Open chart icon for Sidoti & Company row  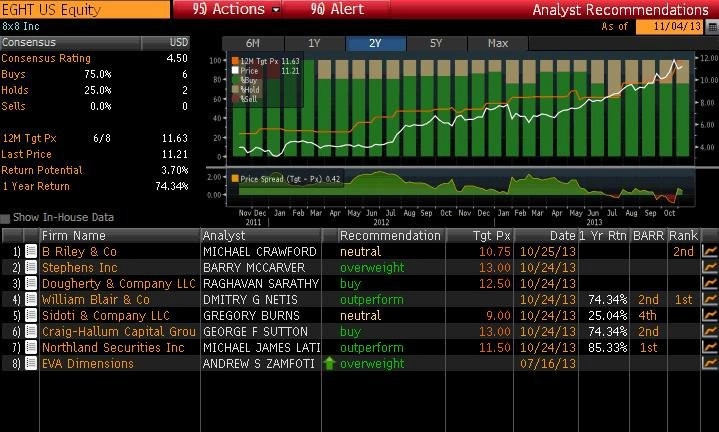click(710, 316)
